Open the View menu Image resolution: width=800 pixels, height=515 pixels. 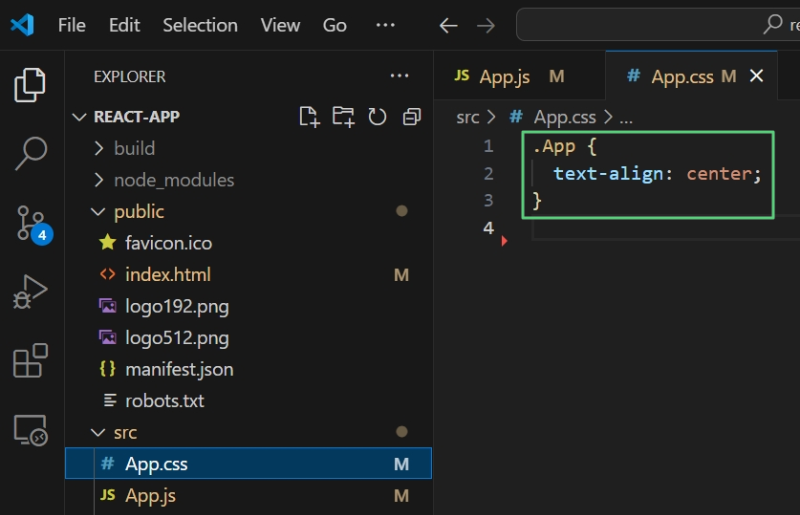pyautogui.click(x=280, y=25)
